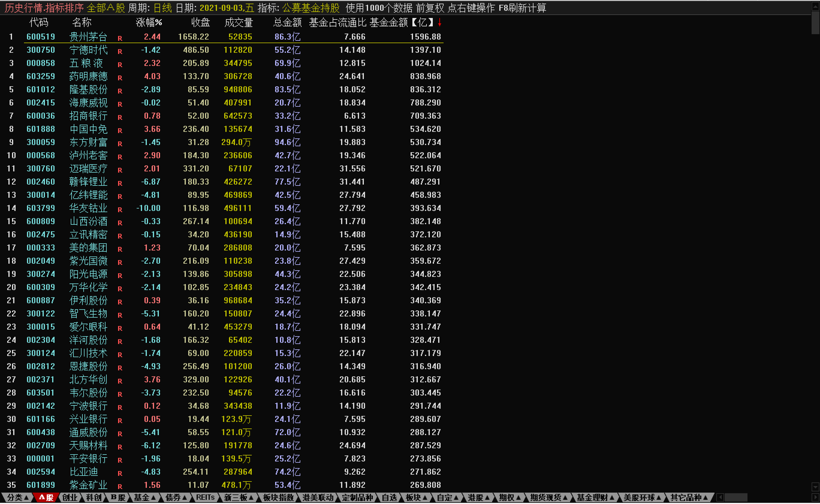820x504 pixels.
Task: Open the 港美联动 tab
Action: (318, 498)
